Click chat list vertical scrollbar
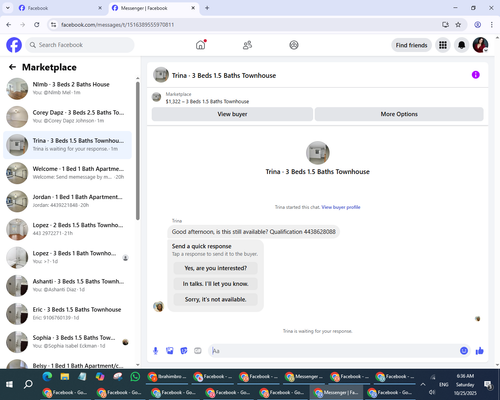Screen dimensions: 500x400 coord(138,151)
